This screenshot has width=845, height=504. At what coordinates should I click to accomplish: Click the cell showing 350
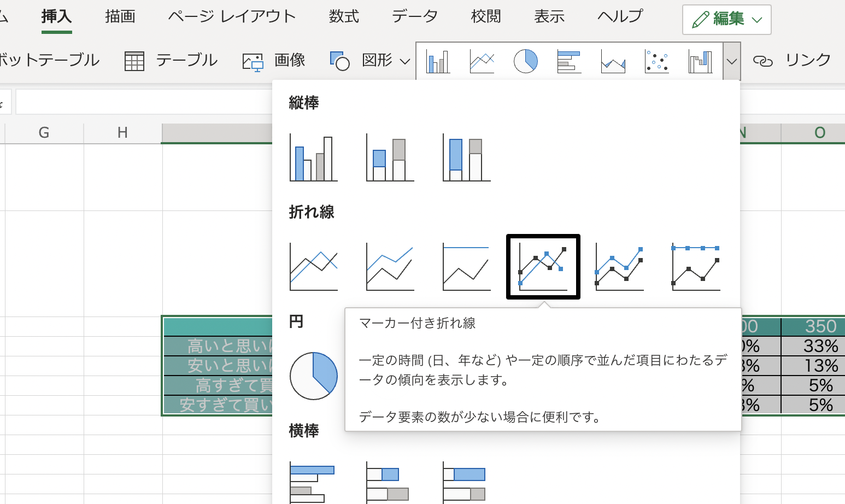click(x=813, y=326)
